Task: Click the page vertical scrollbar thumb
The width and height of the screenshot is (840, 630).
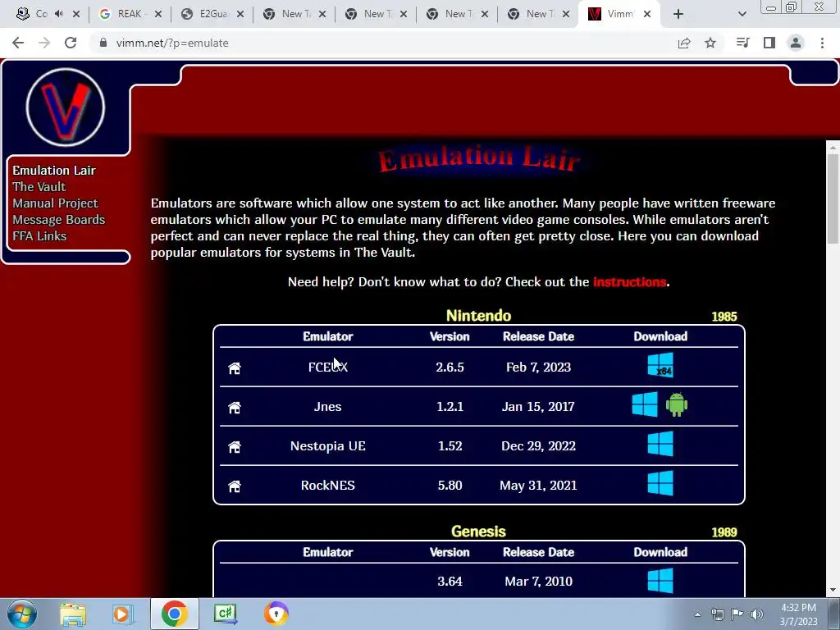Action: pyautogui.click(x=833, y=199)
